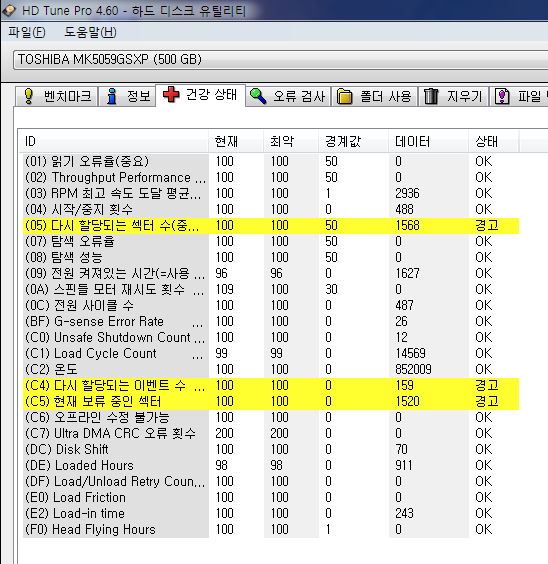
Task: Click data value 852009 in temperature row
Action: tap(413, 369)
